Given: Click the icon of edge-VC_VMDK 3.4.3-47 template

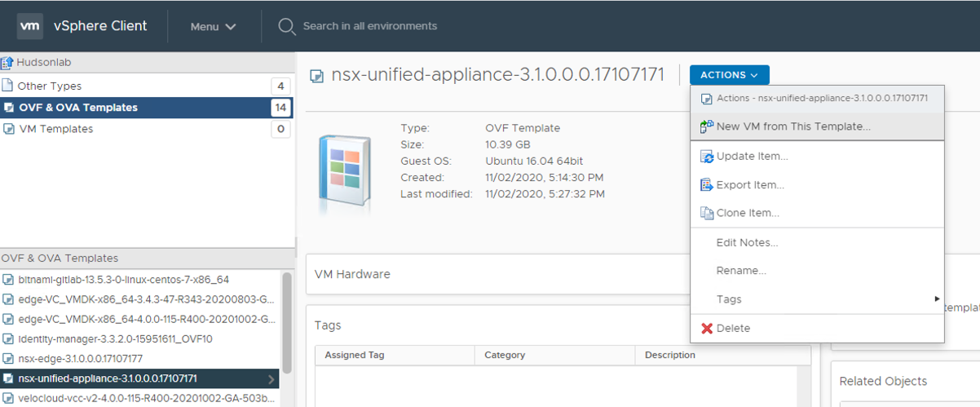Looking at the screenshot, I should tap(9, 299).
